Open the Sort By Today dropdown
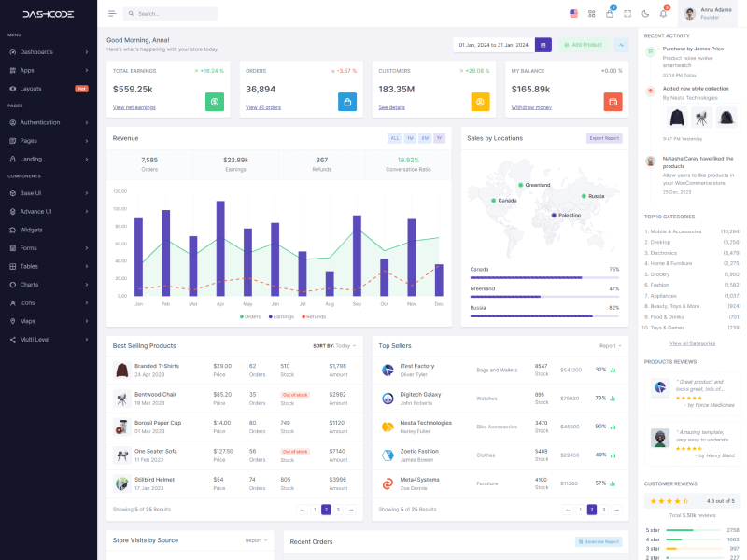The image size is (747, 560). click(334, 345)
